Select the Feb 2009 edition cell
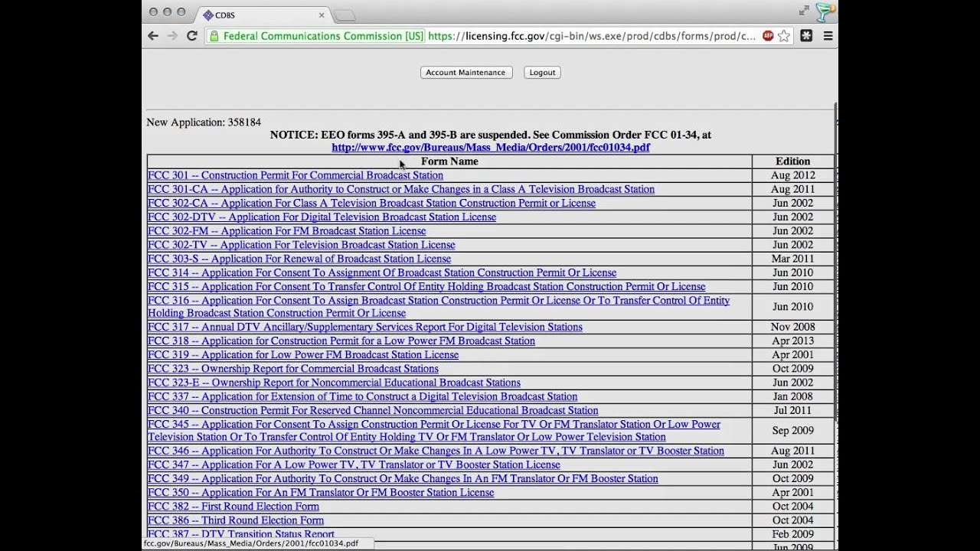980x551 pixels. [x=792, y=534]
